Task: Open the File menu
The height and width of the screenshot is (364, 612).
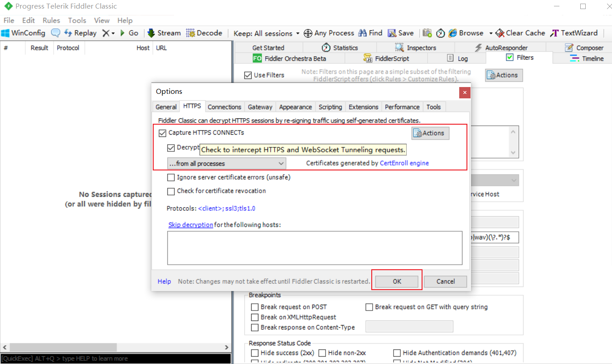Action: (9, 20)
